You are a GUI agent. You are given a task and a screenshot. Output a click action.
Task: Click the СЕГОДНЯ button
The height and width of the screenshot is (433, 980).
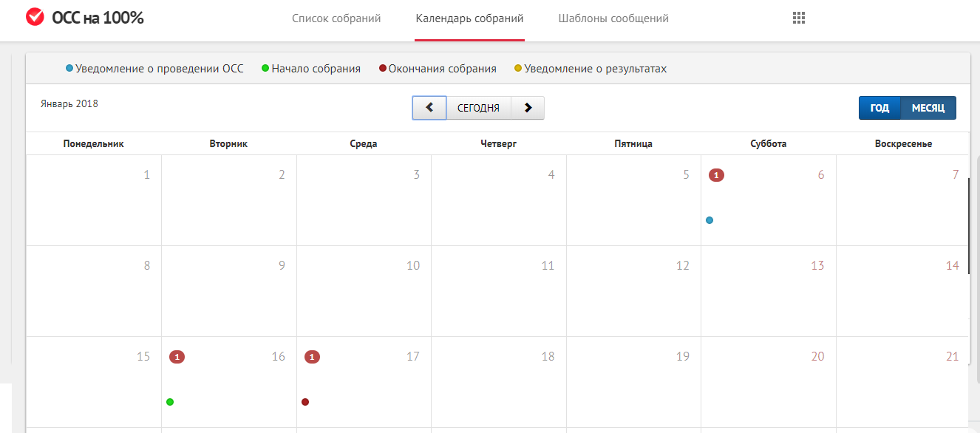[478, 108]
